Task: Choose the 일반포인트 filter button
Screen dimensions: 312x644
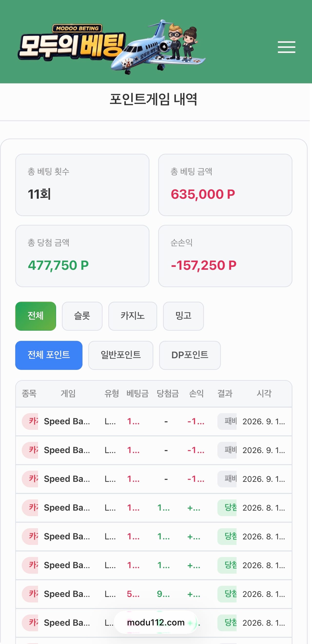Action: [121, 355]
